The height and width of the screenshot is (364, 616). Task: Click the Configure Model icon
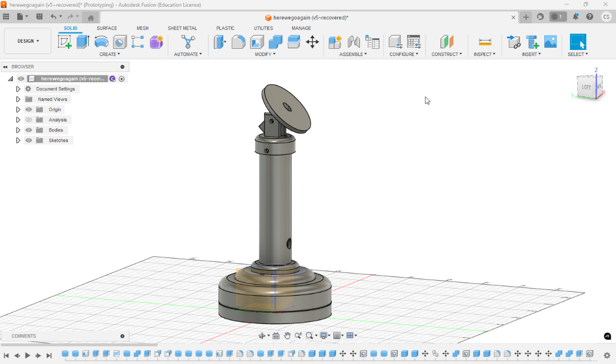pyautogui.click(x=395, y=42)
